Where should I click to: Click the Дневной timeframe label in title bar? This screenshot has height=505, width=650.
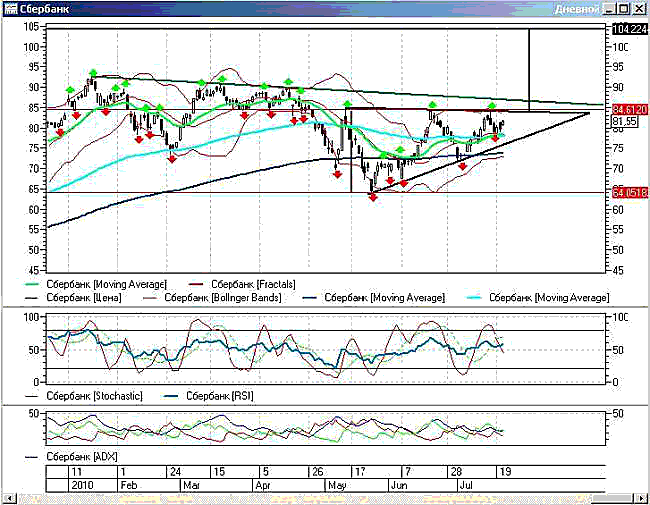click(x=577, y=9)
